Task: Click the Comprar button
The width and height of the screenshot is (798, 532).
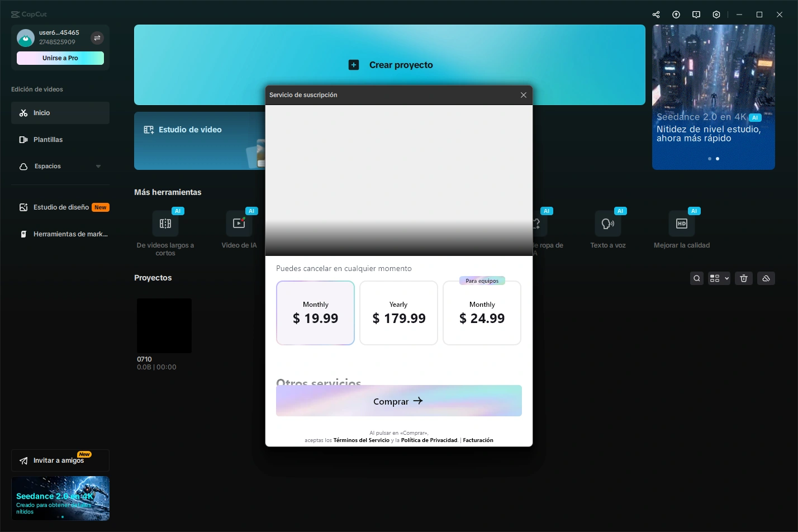Action: [x=399, y=401]
